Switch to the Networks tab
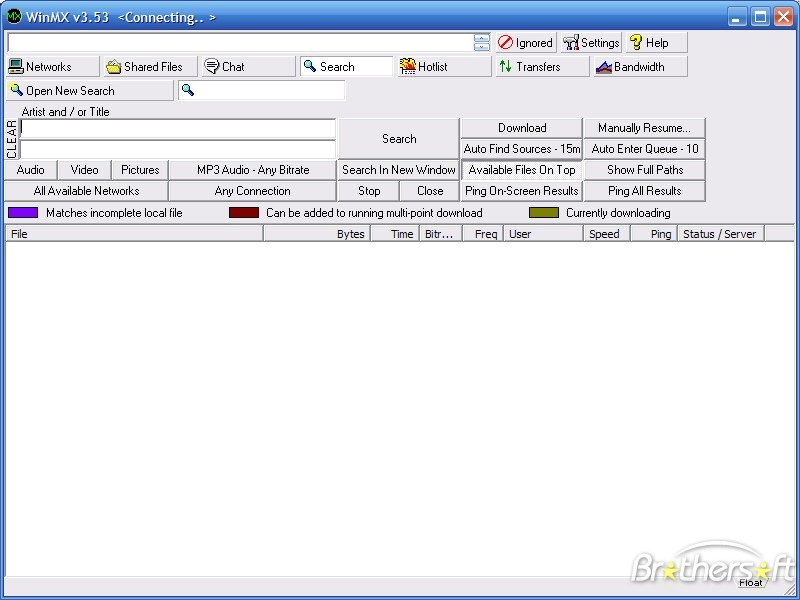Viewport: 800px width, 600px height. pyautogui.click(x=53, y=66)
